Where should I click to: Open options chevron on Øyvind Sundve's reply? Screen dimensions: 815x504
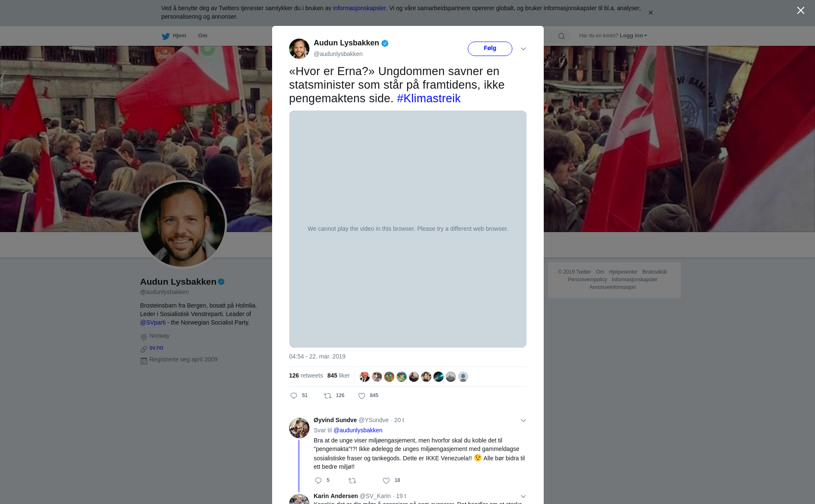click(x=523, y=420)
